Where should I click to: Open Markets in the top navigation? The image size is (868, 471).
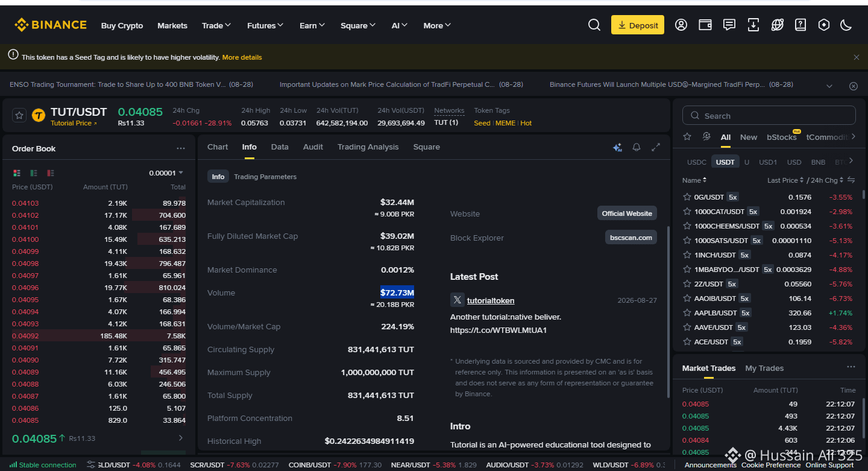172,25
